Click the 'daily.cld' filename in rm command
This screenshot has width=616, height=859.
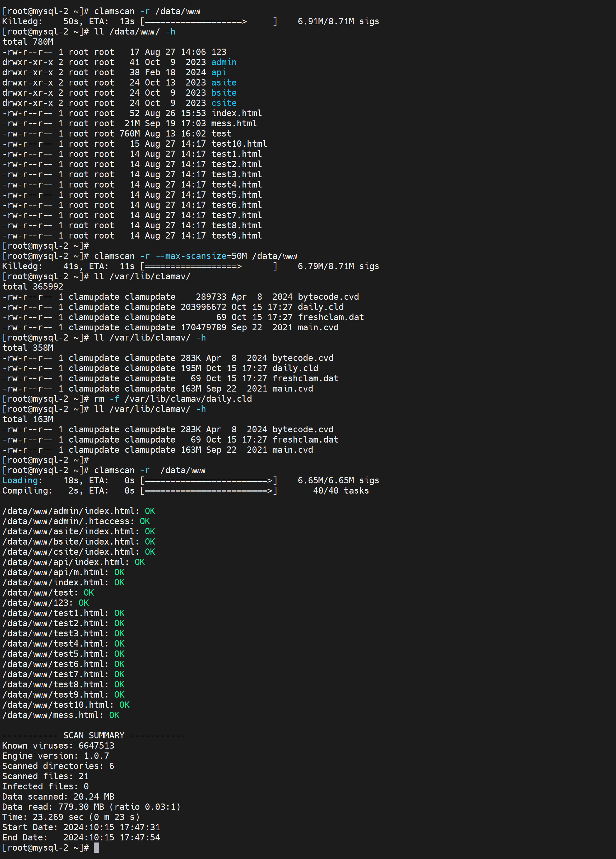click(x=229, y=399)
